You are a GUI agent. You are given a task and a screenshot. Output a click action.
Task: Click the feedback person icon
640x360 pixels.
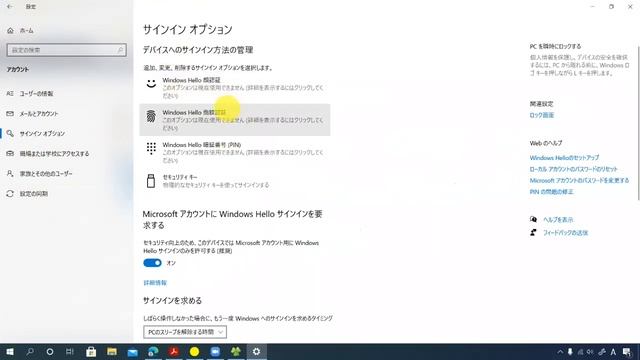[533, 233]
